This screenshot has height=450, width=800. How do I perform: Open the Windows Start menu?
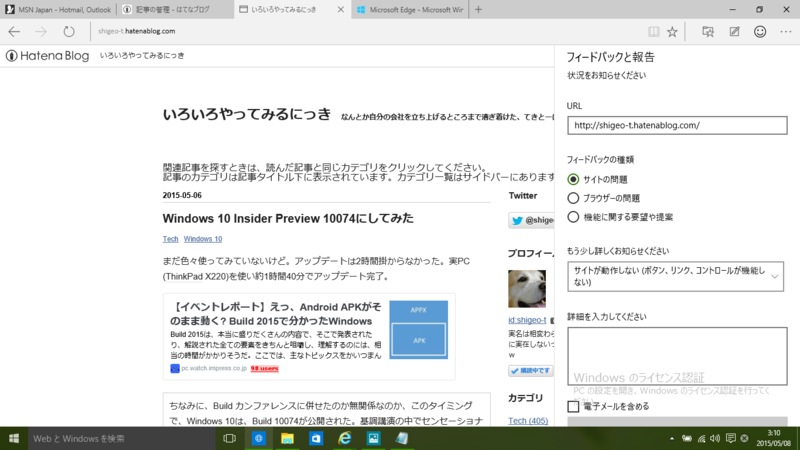[14, 438]
